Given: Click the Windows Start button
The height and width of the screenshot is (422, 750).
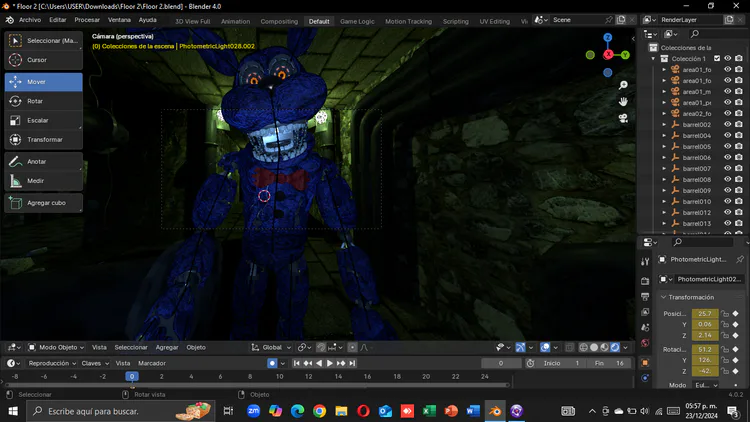Looking at the screenshot, I should 13,411.
